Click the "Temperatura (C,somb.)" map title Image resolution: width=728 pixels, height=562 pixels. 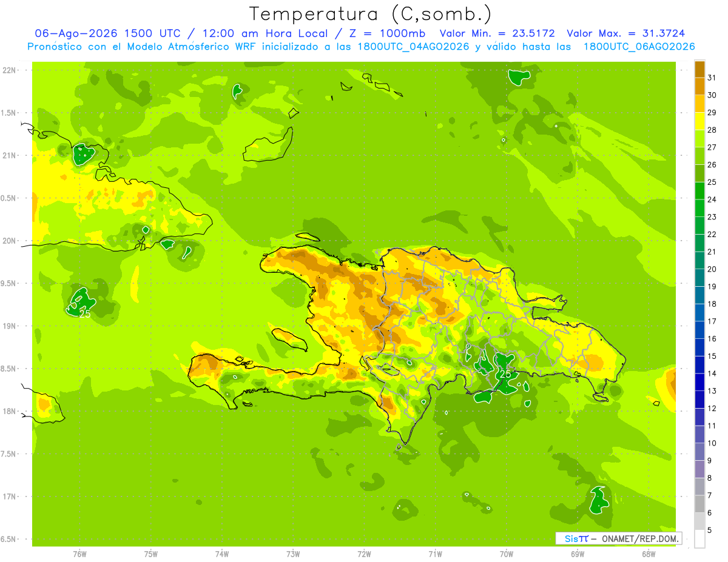[371, 14]
